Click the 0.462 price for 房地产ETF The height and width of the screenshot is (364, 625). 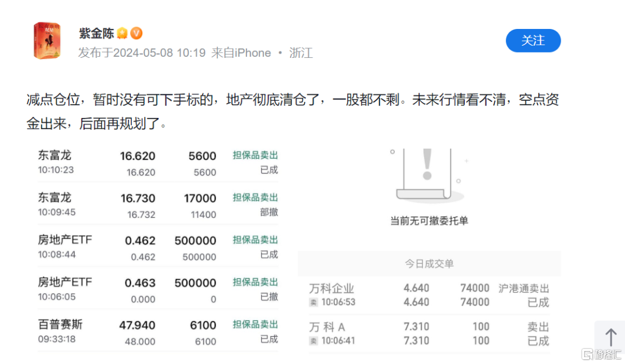point(140,240)
